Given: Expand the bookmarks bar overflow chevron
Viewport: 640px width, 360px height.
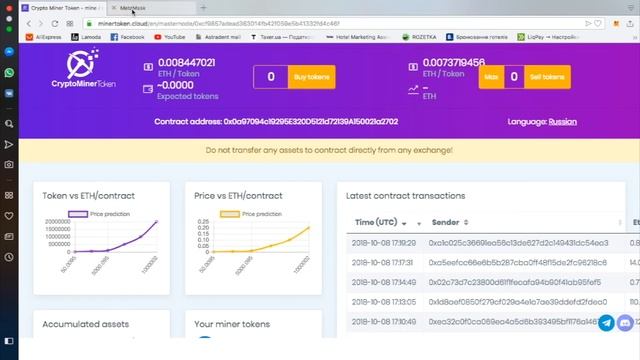Looking at the screenshot, I should [x=635, y=37].
